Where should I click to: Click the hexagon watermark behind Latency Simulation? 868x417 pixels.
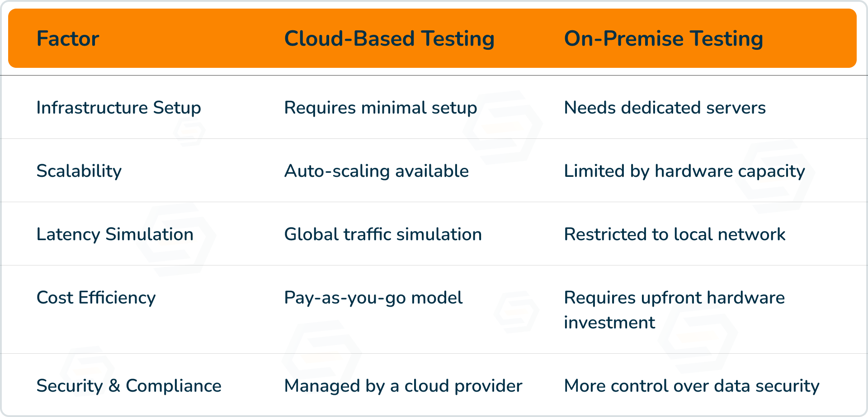coord(175,240)
